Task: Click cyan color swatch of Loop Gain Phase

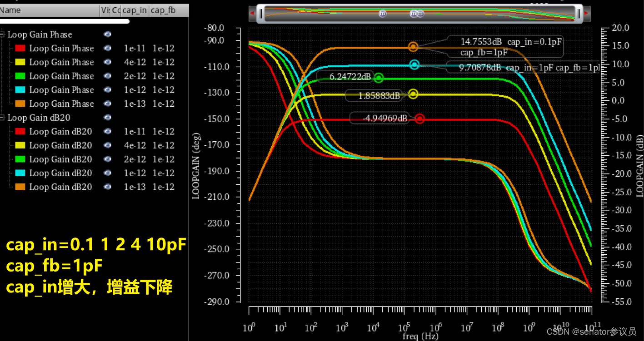Action: (x=20, y=90)
